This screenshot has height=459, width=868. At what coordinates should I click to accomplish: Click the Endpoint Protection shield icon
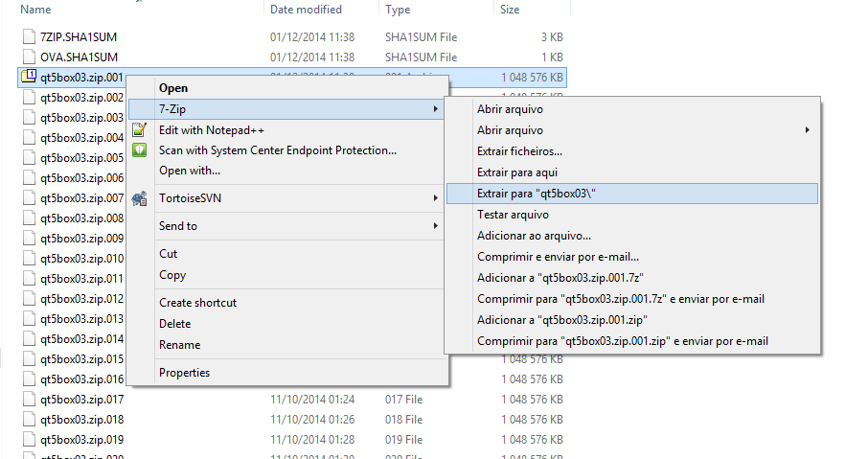point(140,150)
